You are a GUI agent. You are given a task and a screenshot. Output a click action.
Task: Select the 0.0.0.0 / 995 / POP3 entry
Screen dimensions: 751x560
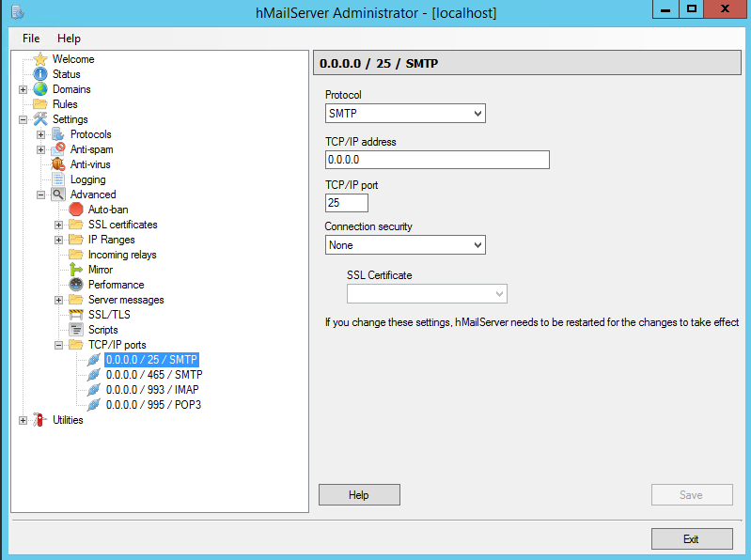pyautogui.click(x=153, y=404)
